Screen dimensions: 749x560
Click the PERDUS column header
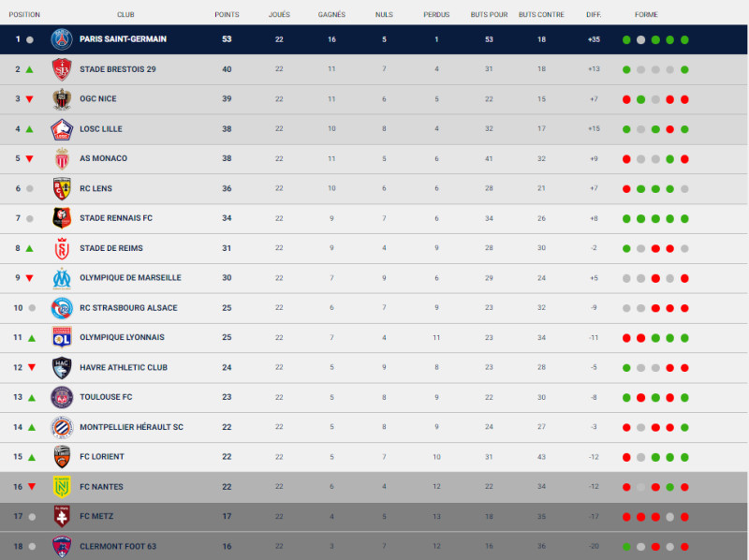click(436, 15)
